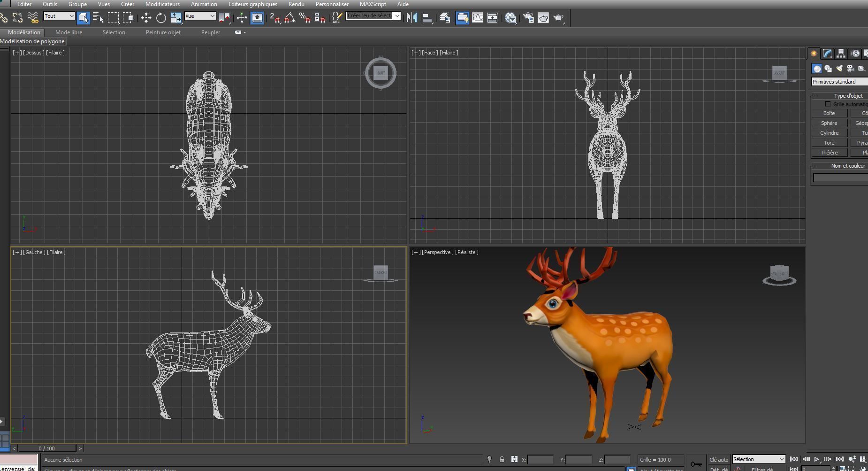Screen dimensions: 868x471
Task: Open the Rendu menu
Action: click(296, 4)
